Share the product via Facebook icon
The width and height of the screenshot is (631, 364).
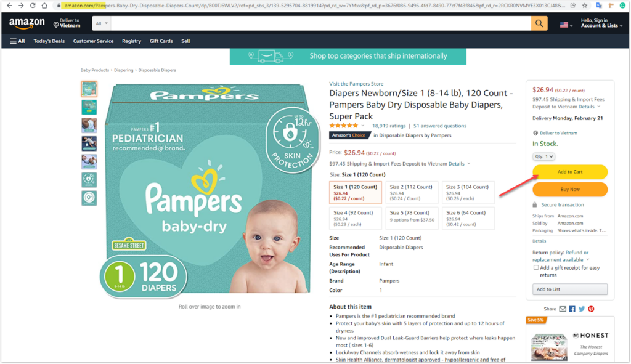(x=572, y=309)
